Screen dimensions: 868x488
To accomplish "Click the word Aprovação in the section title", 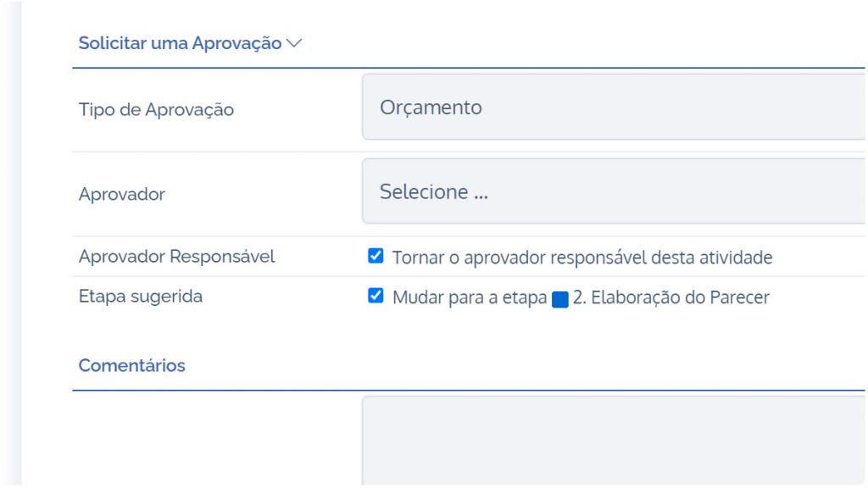I will pos(237,43).
